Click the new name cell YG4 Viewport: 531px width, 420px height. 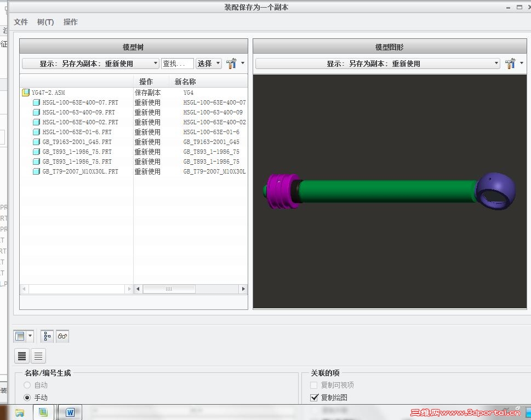click(189, 93)
